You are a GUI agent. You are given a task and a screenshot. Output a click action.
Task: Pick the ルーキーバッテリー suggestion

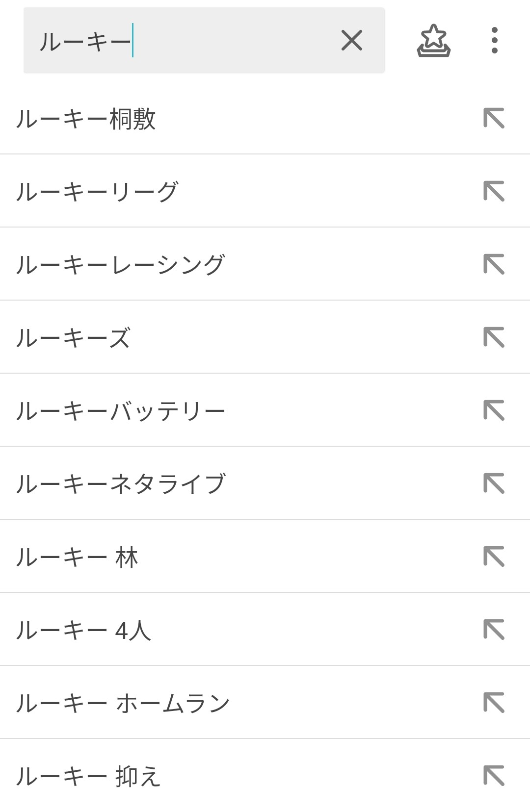(121, 411)
